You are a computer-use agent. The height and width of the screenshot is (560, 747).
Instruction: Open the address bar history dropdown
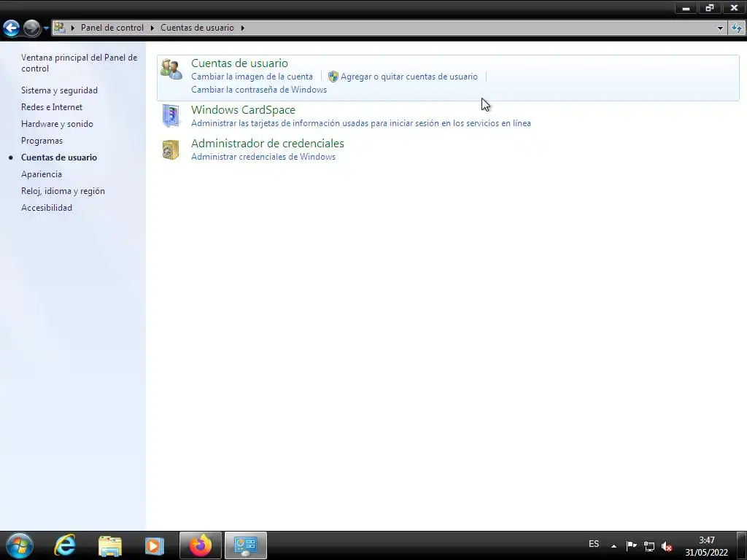pyautogui.click(x=720, y=28)
